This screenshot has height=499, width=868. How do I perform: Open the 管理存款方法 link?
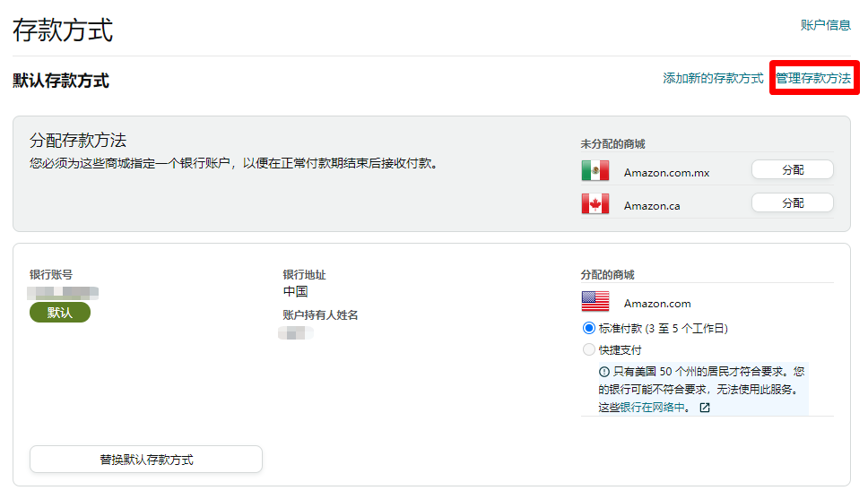(813, 79)
